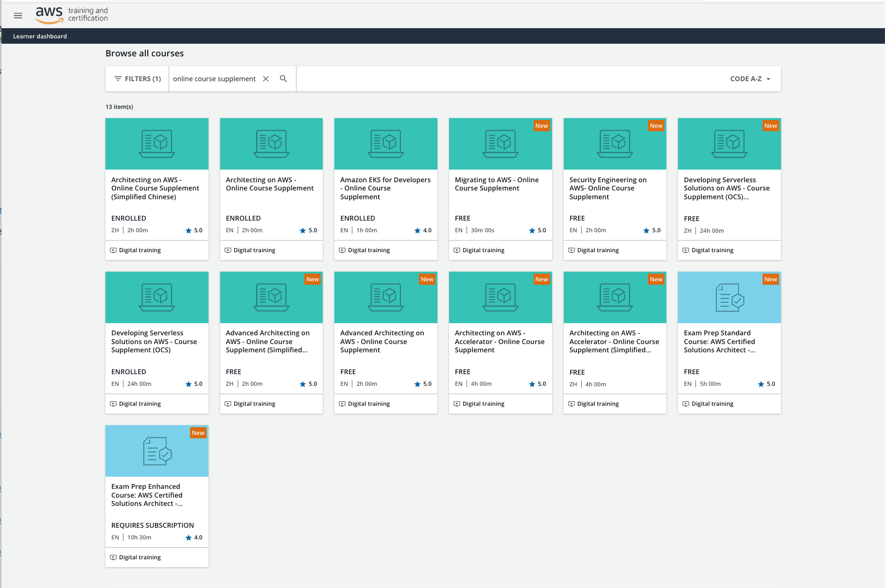The height and width of the screenshot is (588, 885).
Task: Click the Learner dashboard tab
Action: pos(40,36)
